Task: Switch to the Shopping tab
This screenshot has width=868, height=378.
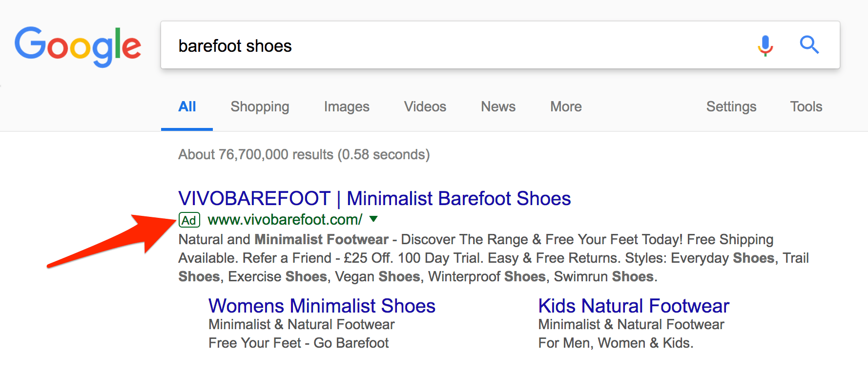Action: (260, 107)
